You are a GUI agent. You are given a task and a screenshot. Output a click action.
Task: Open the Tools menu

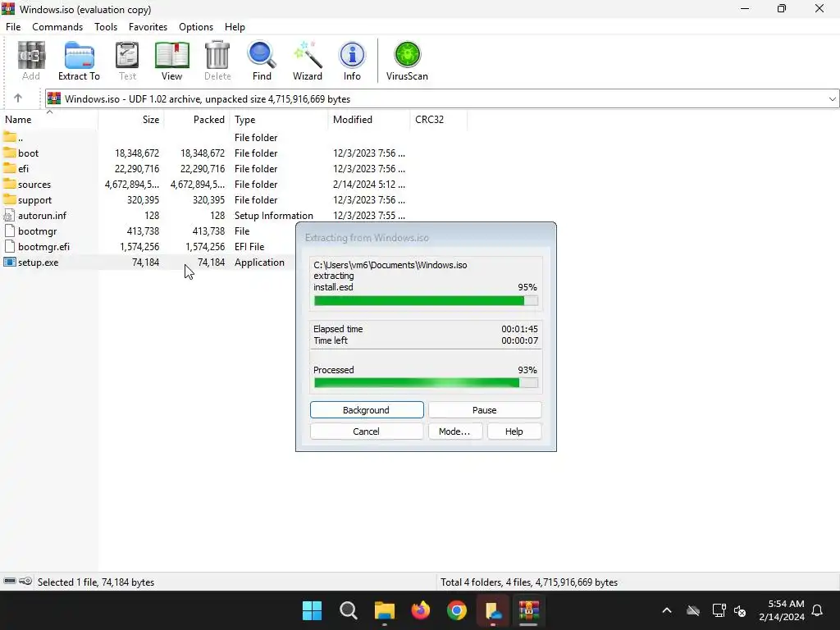click(106, 27)
